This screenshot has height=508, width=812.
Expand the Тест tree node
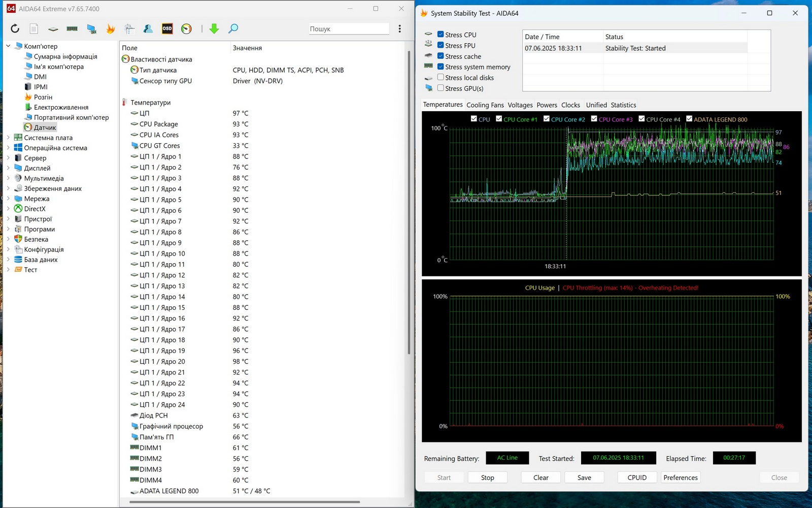(x=8, y=270)
